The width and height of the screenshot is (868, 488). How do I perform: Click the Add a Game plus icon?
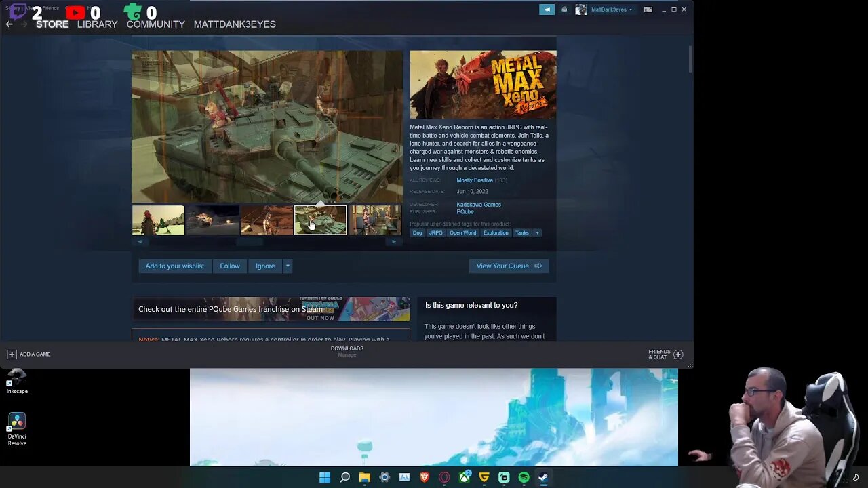(x=12, y=354)
